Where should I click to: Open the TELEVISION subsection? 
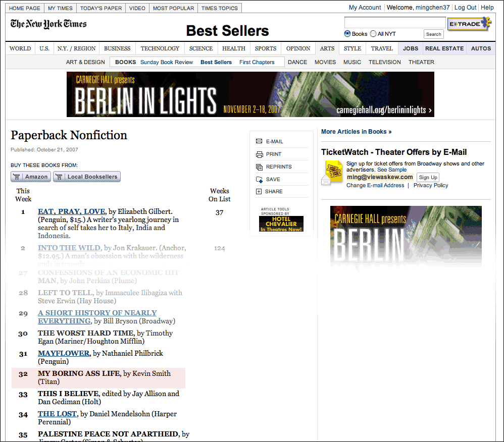385,63
